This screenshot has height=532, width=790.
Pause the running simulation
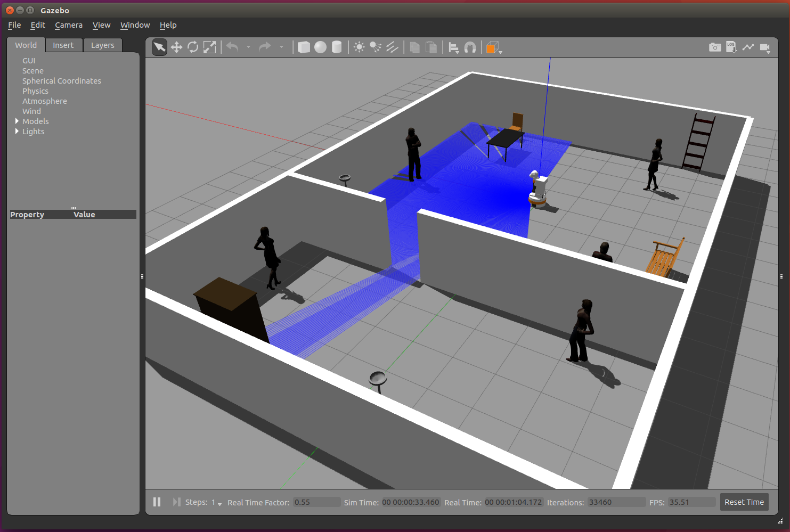[157, 502]
